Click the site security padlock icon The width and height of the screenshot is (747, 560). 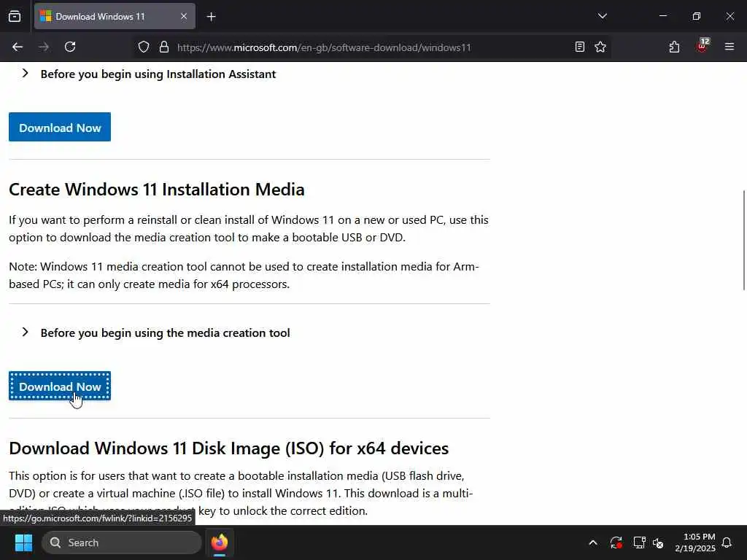(x=164, y=47)
